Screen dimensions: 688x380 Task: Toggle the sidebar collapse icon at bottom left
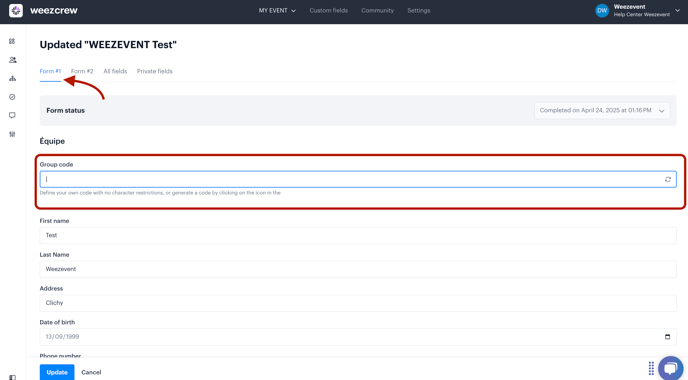point(12,377)
